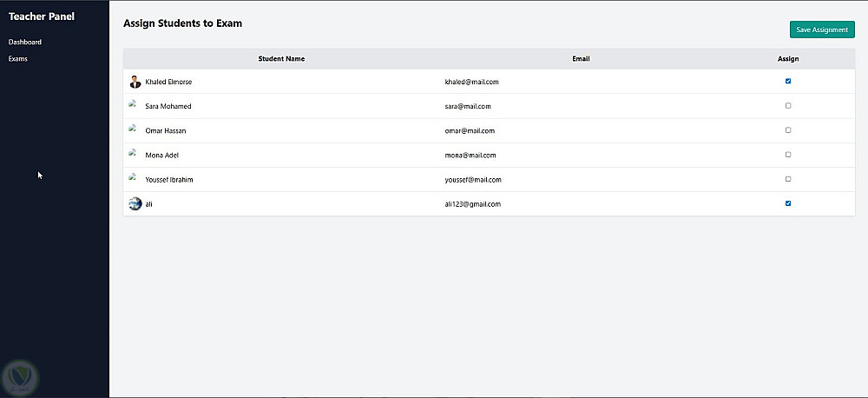Assign Youssef Ibrahim to the exam
This screenshot has height=398, width=868.
pos(788,178)
